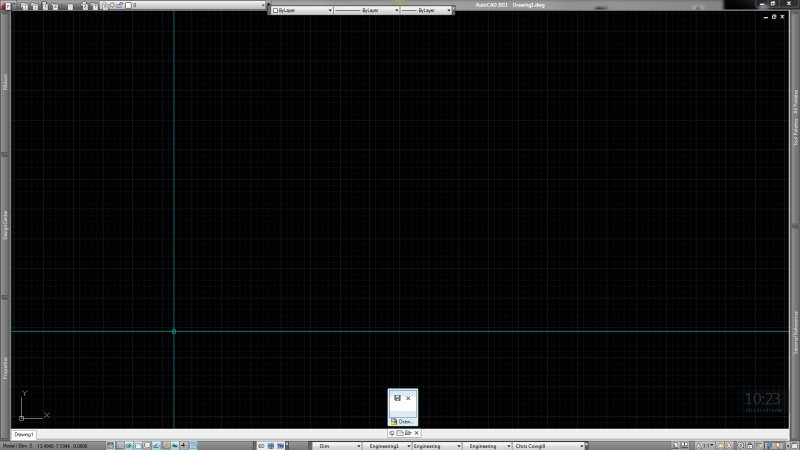Click the Open file icon in toolbar
This screenshot has height=450, width=800.
tap(35, 6)
